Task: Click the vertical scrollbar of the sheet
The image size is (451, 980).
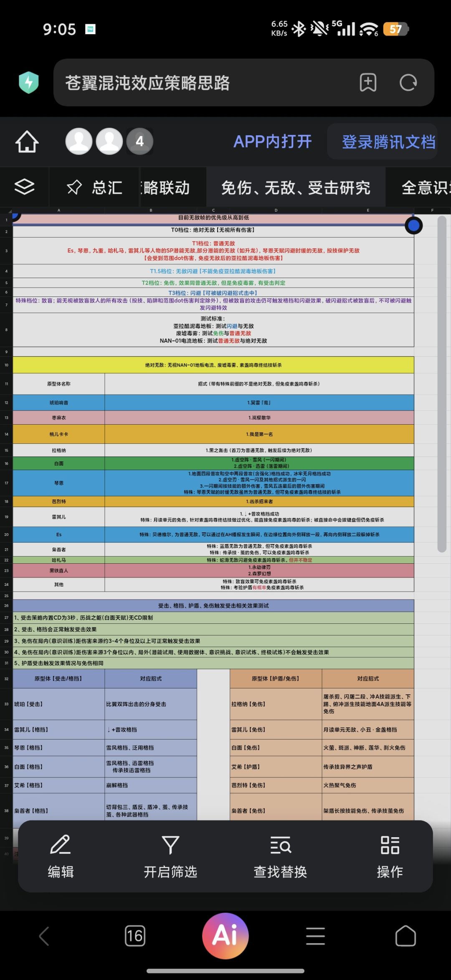Action: (x=442, y=384)
